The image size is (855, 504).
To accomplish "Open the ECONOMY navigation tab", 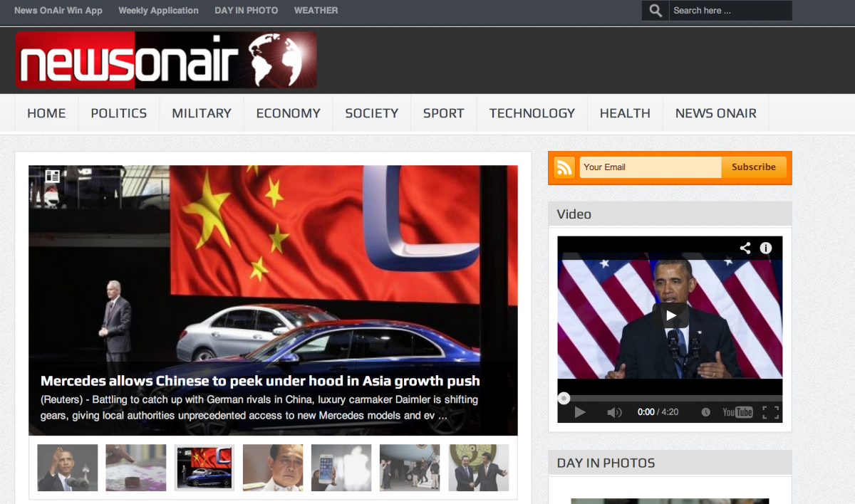I will (288, 113).
